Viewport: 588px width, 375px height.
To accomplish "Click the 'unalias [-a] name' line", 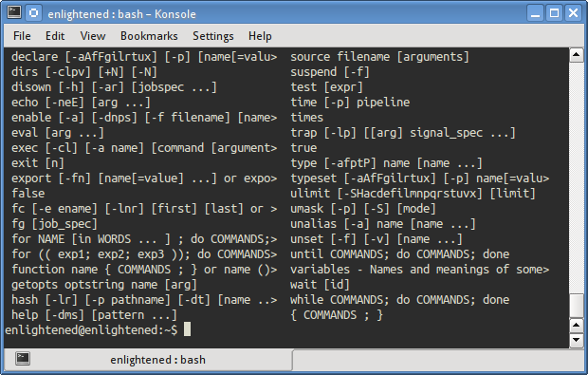I will [x=383, y=224].
